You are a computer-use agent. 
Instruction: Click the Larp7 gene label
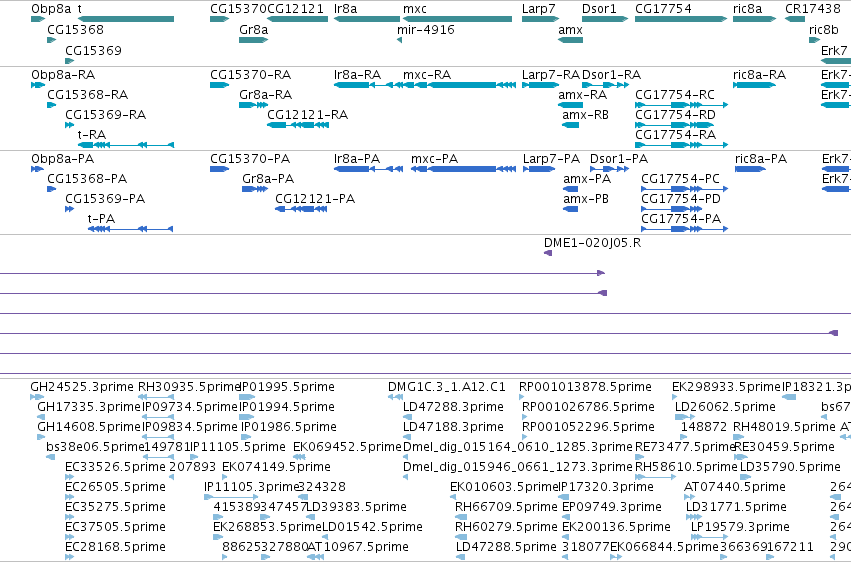[x=538, y=9]
